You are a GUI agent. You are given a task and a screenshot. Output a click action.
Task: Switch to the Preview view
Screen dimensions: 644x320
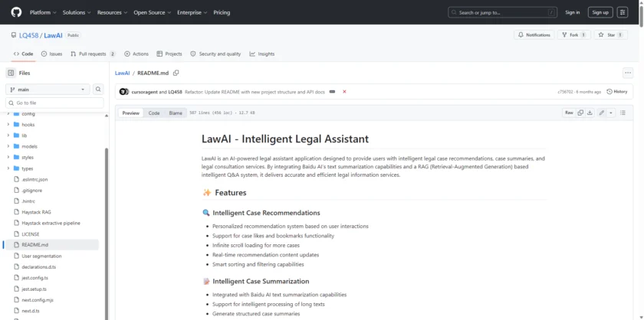tap(130, 113)
